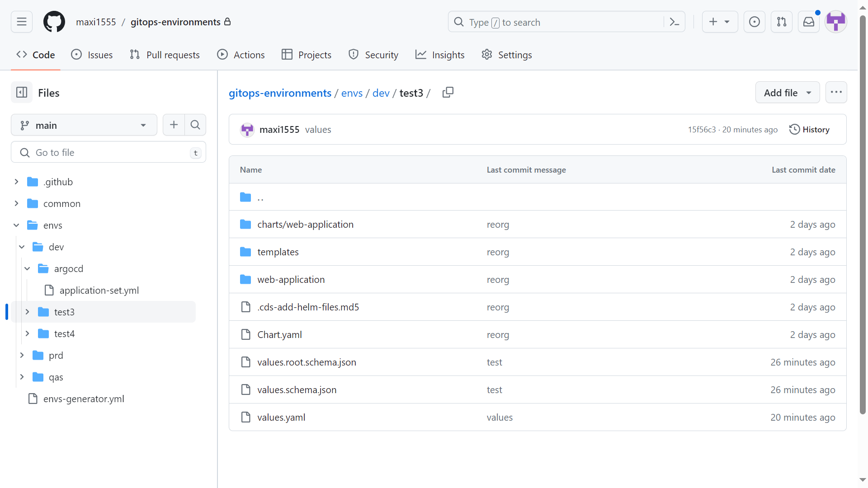This screenshot has width=868, height=488.
Task: Open the Add file dropdown
Action: pos(787,93)
